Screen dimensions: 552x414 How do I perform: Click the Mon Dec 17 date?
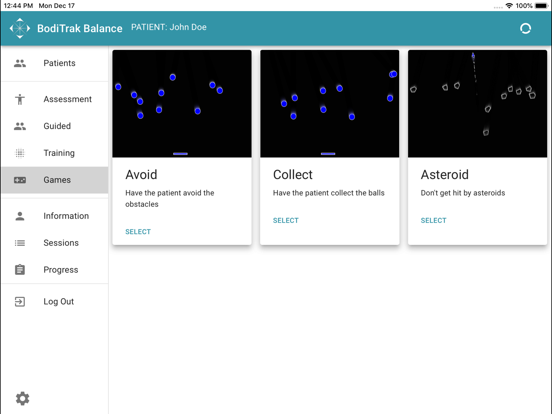(57, 6)
